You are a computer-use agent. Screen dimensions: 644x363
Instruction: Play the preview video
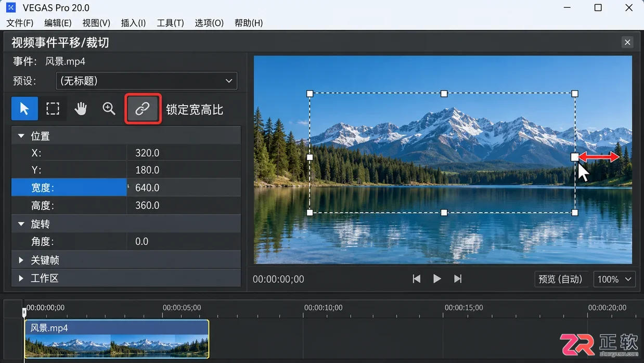437,279
